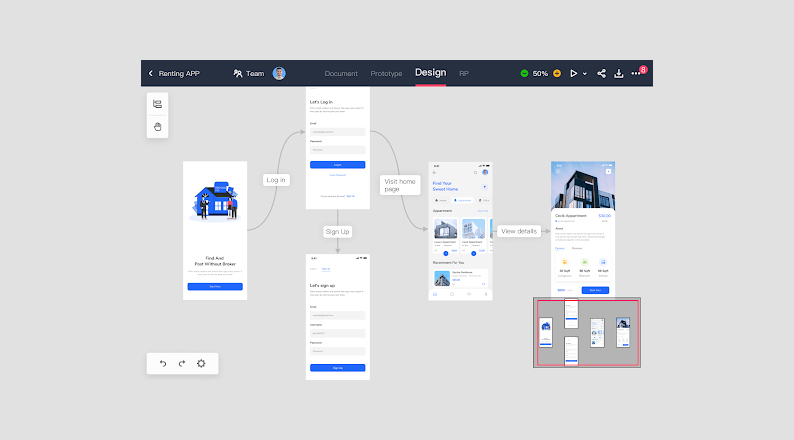Select the building photo on the details screen
Image resolution: width=794 pixels, height=440 pixels.
(x=583, y=185)
